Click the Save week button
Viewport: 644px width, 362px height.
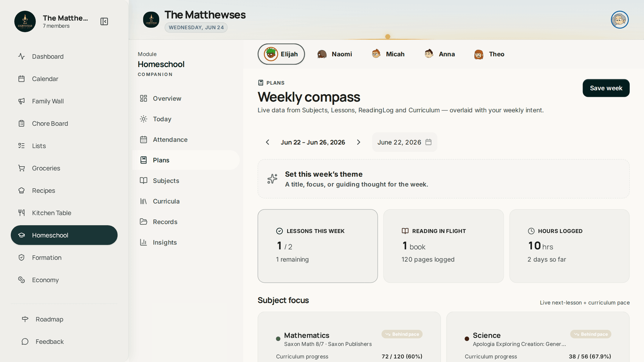[x=606, y=88]
